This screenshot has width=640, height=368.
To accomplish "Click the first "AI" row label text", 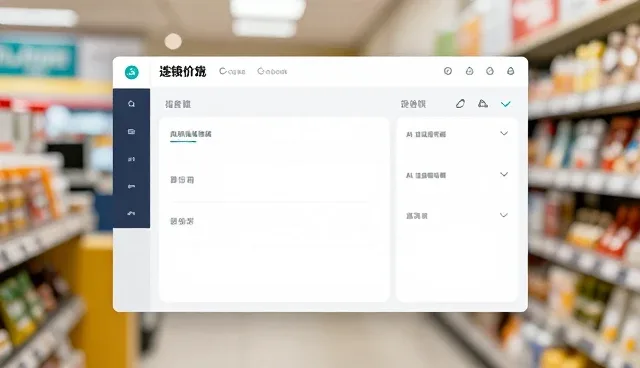I will tap(426, 134).
